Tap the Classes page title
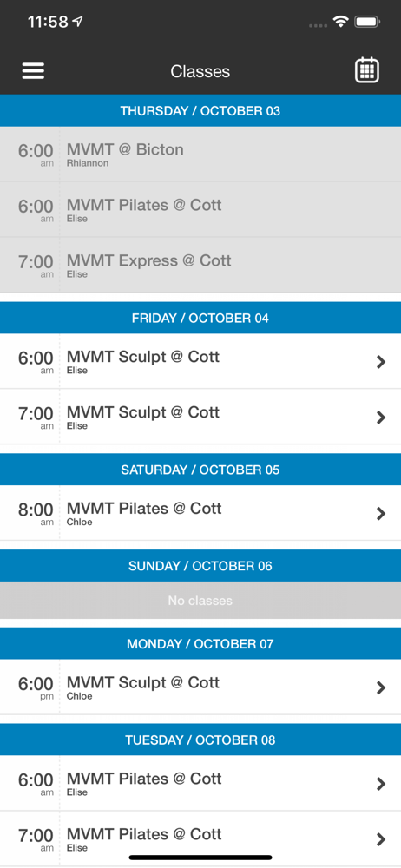Image resolution: width=401 pixels, height=868 pixels. point(200,71)
